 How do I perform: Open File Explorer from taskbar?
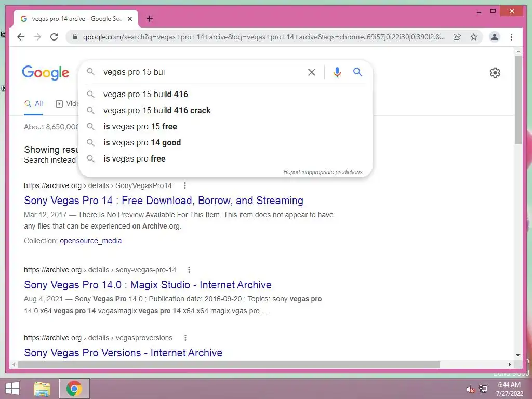pos(42,389)
